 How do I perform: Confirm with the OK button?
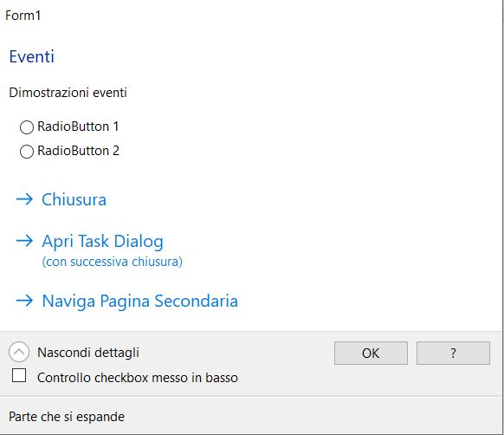pos(371,353)
